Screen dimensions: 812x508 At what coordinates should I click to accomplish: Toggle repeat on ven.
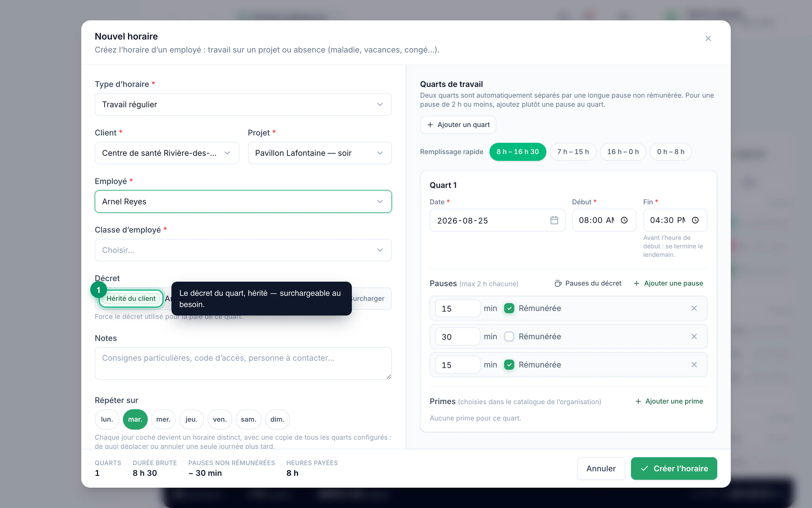pyautogui.click(x=220, y=419)
